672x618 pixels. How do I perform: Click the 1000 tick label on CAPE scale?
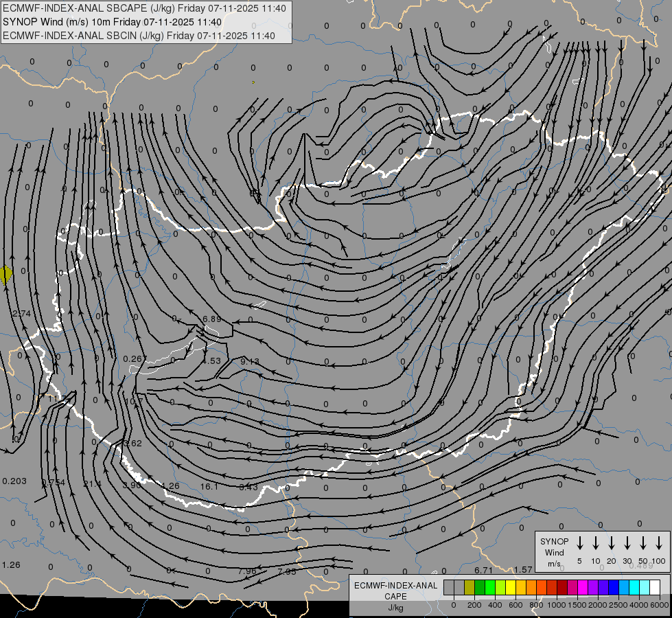pos(557,605)
